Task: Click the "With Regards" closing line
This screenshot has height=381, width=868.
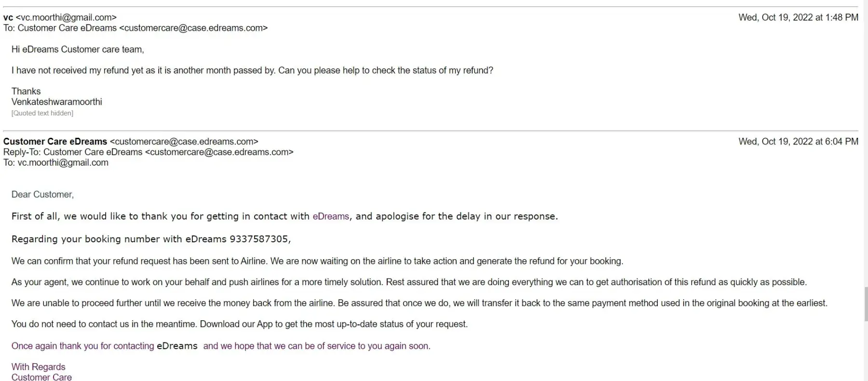Action: click(38, 367)
